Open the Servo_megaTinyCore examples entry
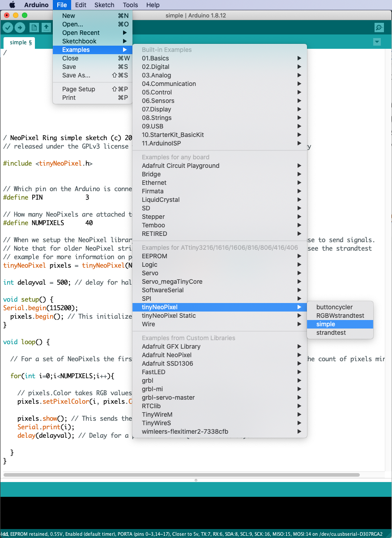The height and width of the screenshot is (538, 392). click(x=220, y=282)
